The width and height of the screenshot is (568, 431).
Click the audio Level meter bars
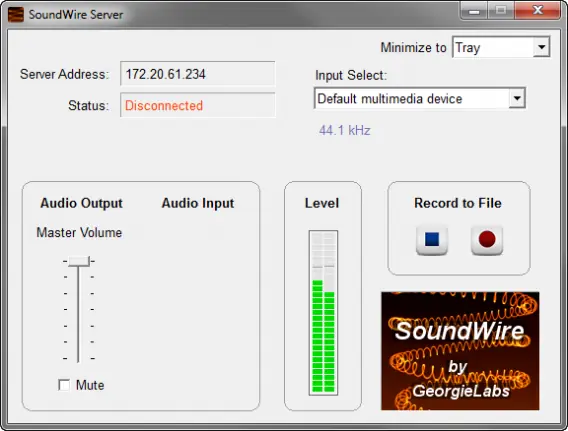pyautogui.click(x=323, y=313)
